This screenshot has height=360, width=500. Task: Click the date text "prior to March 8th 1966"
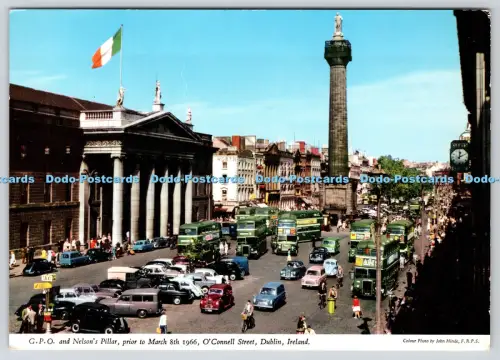coord(161,342)
